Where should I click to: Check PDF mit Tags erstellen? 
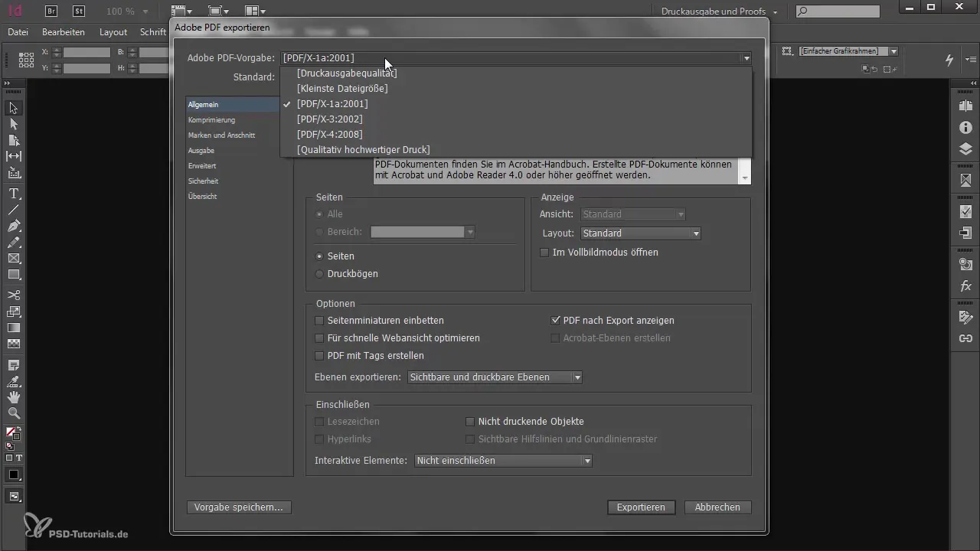click(320, 356)
